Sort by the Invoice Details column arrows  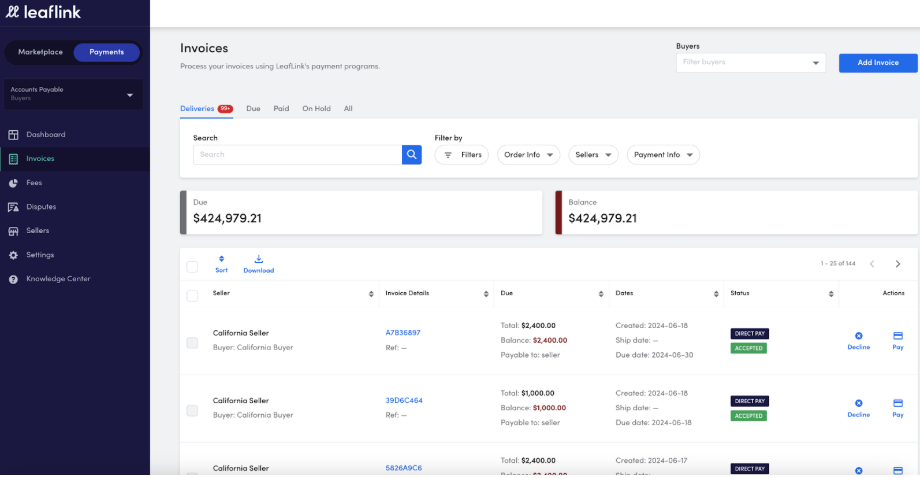point(486,294)
